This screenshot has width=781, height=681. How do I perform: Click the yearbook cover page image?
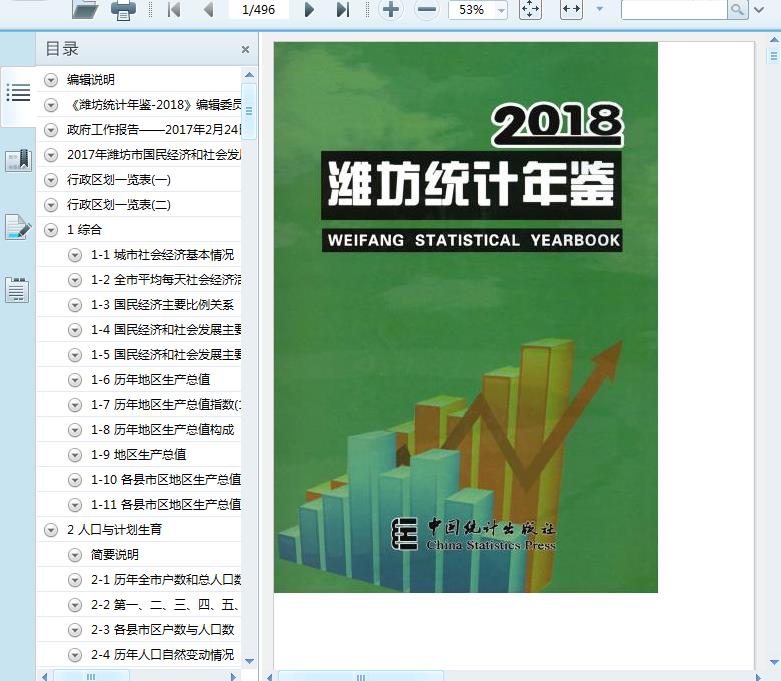[x=466, y=317]
